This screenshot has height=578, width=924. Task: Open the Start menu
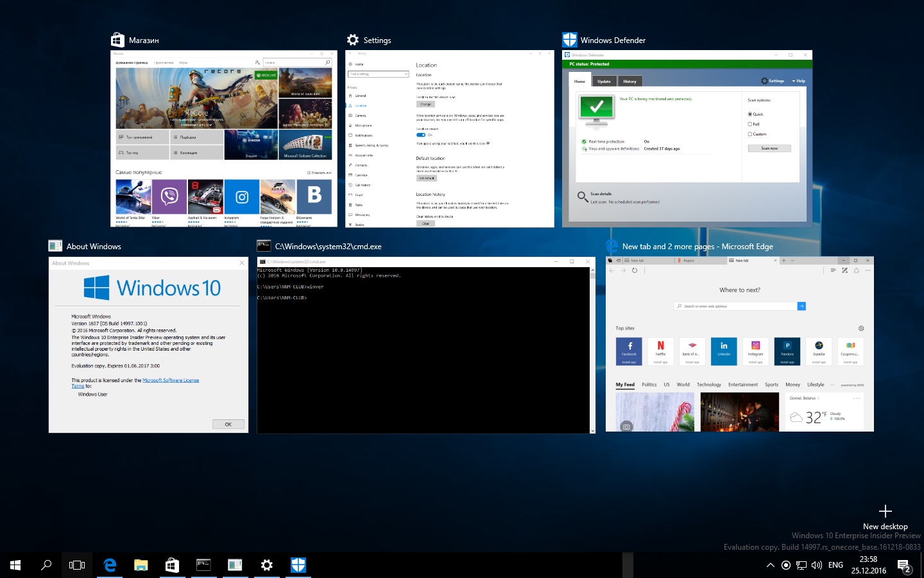(15, 565)
